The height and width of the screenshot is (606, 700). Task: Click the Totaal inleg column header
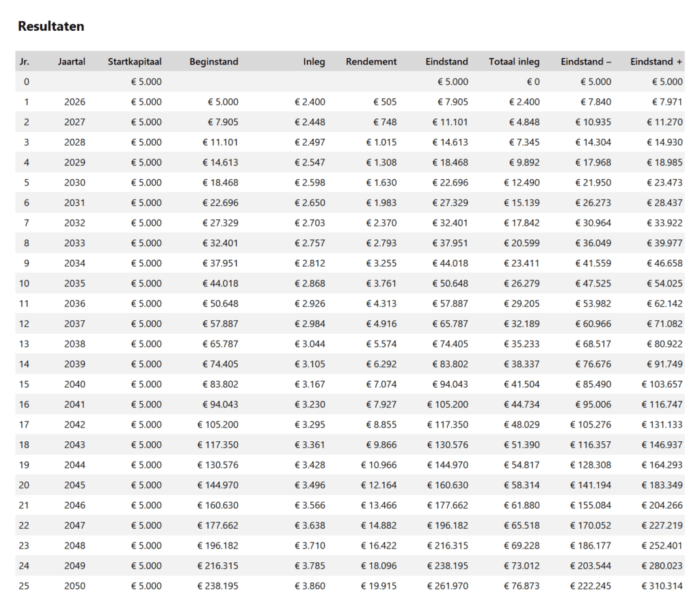(x=514, y=61)
